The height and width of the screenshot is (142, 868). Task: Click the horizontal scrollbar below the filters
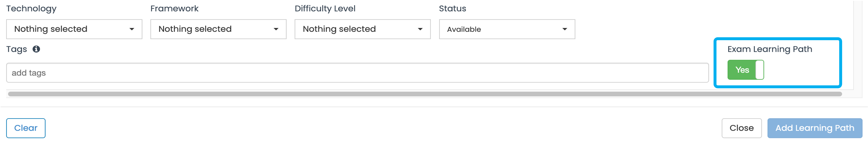(x=425, y=94)
